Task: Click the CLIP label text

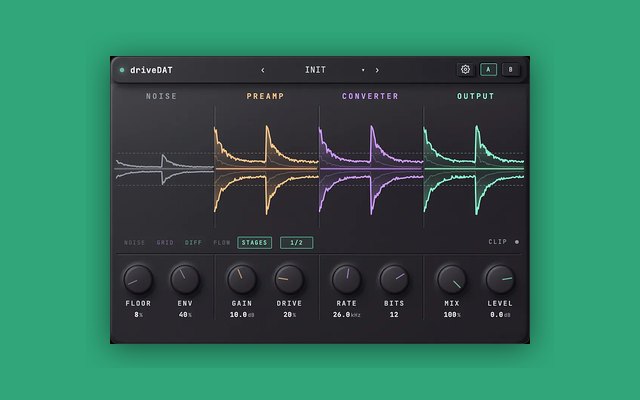Action: 498,242
